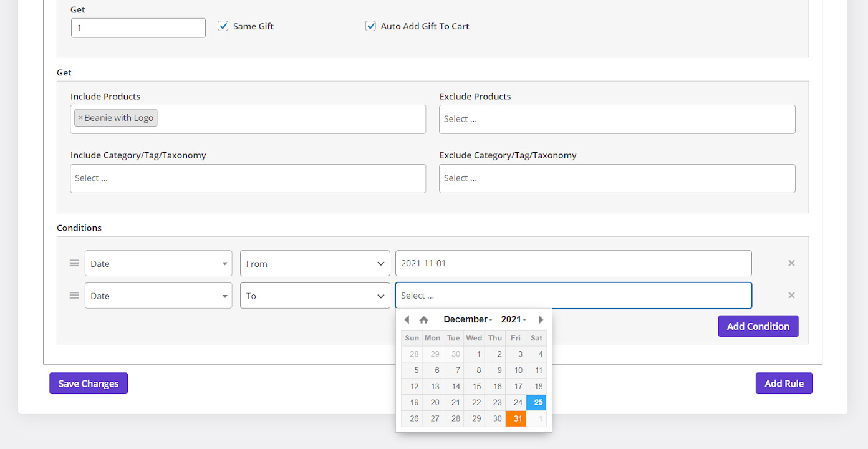Remove the To date condition row
868x449 pixels.
[x=791, y=296]
